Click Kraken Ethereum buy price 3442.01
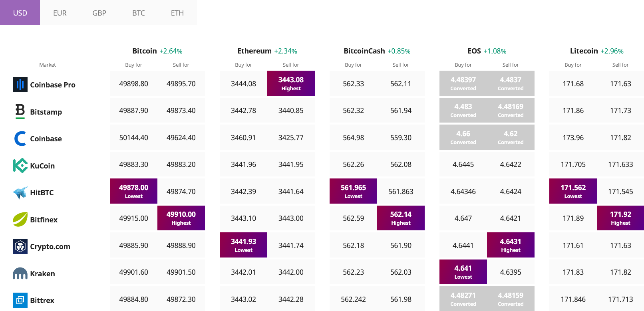The image size is (644, 311). click(243, 272)
